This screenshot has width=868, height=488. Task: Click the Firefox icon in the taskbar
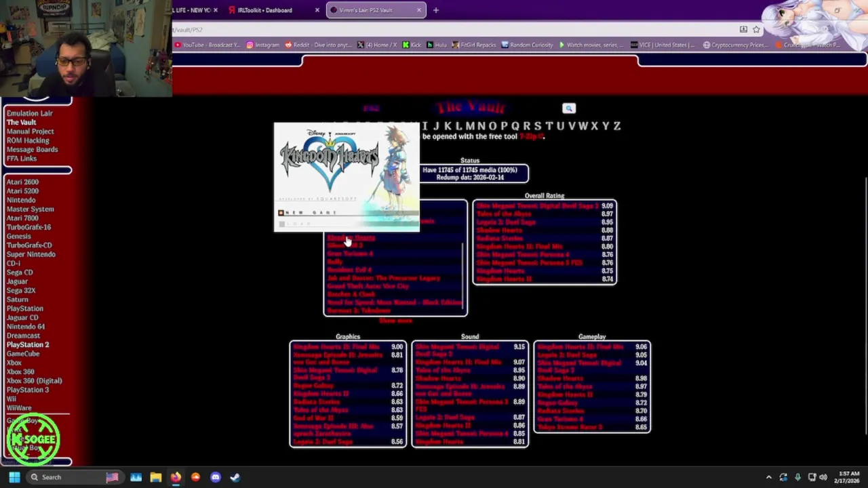click(x=176, y=477)
